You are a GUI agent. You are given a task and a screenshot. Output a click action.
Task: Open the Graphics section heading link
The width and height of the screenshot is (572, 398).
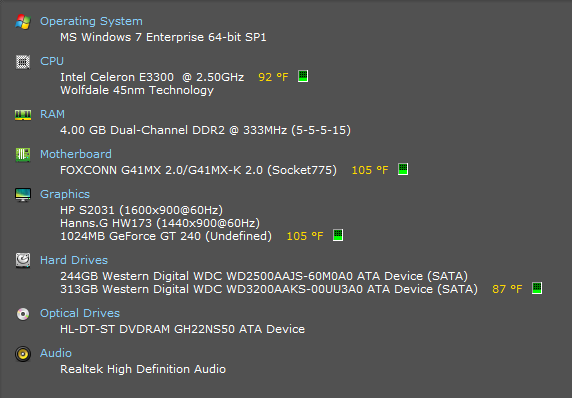[x=65, y=194]
